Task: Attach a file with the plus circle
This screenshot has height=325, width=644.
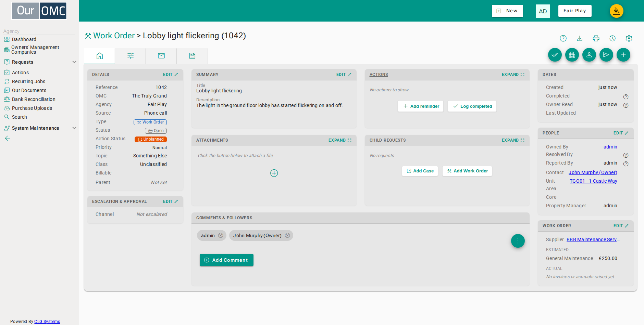Action: click(274, 173)
